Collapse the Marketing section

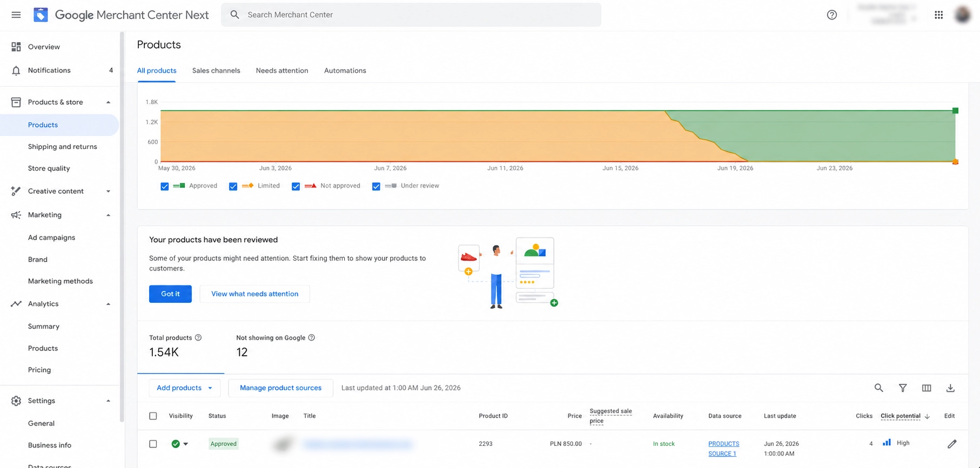pos(108,215)
